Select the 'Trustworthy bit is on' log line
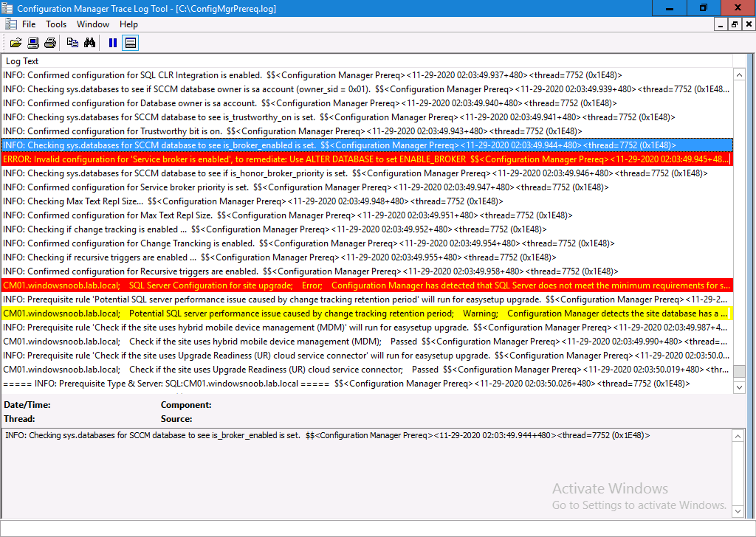Image resolution: width=756 pixels, height=537 pixels. point(367,131)
